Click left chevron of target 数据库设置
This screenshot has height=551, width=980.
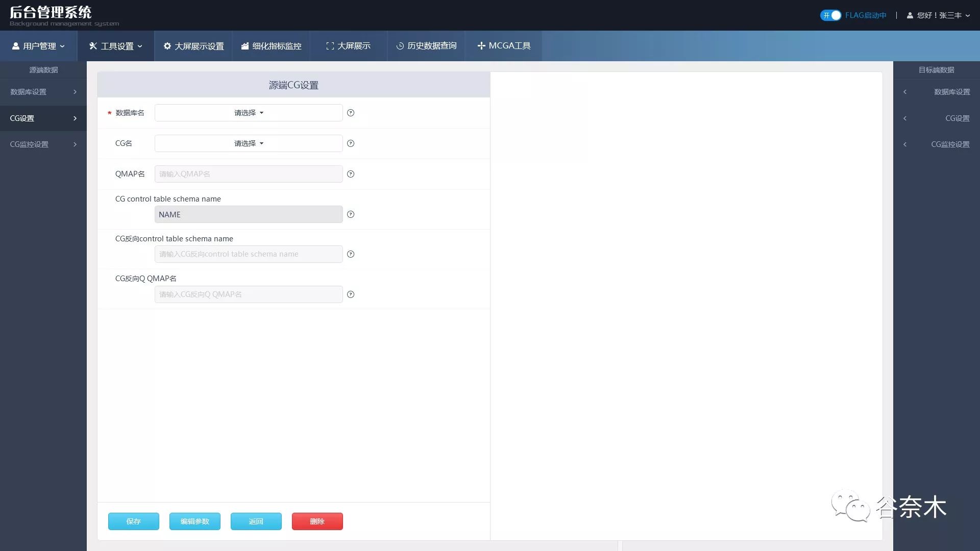click(x=905, y=92)
